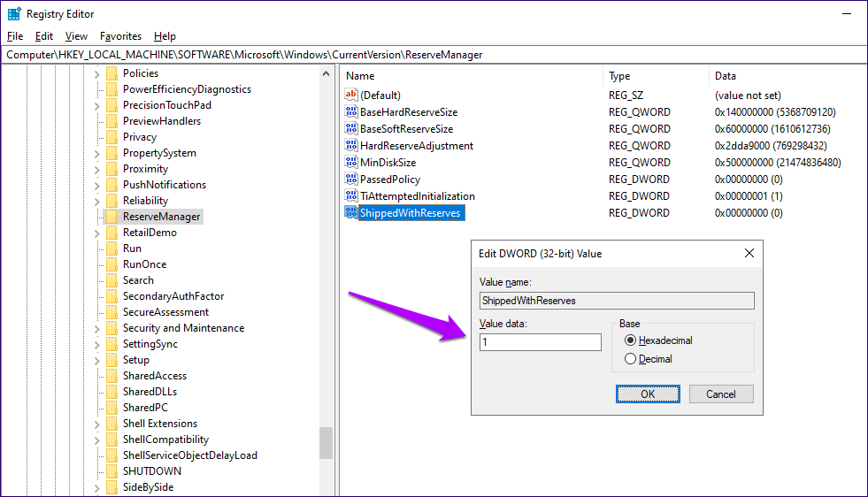This screenshot has width=868, height=497.
Task: Click the ShellServiceObjectDelayLoad folder icon
Action: (x=111, y=455)
